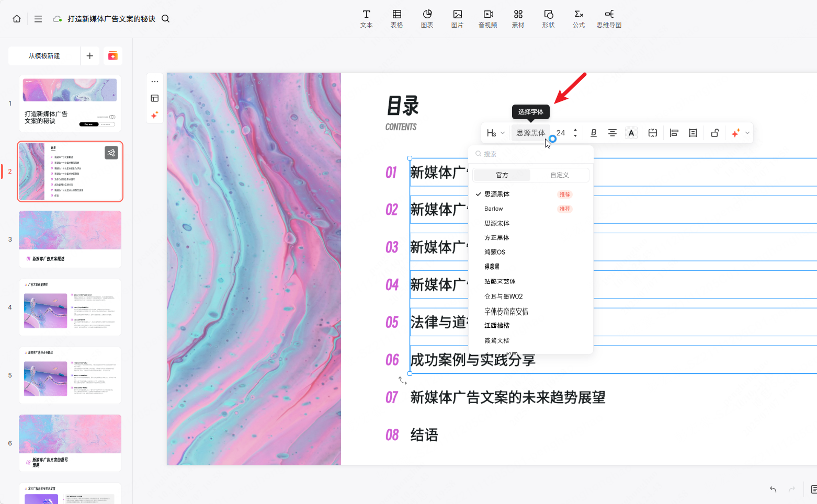The height and width of the screenshot is (504, 817).
Task: Click 从模板新建 button
Action: tap(44, 56)
